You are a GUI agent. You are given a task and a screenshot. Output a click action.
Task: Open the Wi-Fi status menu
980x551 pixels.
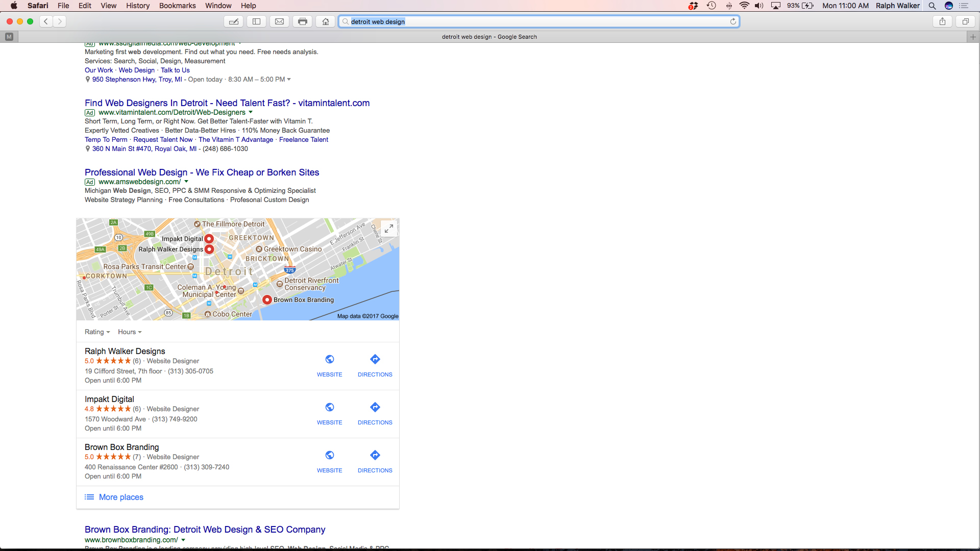click(x=744, y=6)
